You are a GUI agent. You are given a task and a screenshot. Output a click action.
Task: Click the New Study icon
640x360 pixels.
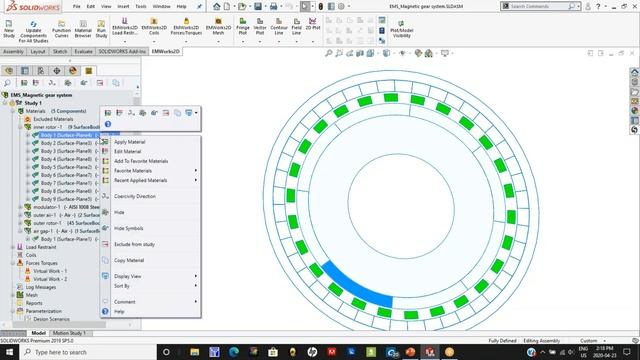coord(9,29)
